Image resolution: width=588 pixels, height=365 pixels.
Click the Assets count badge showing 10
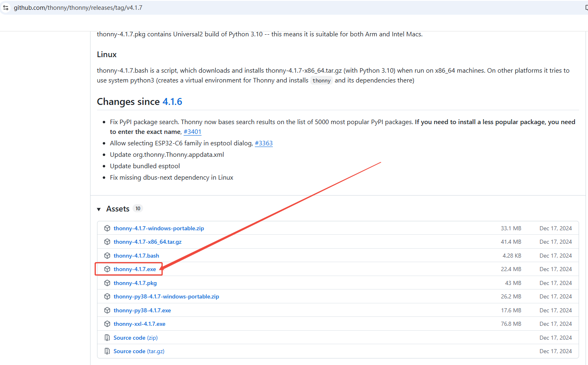(x=138, y=209)
